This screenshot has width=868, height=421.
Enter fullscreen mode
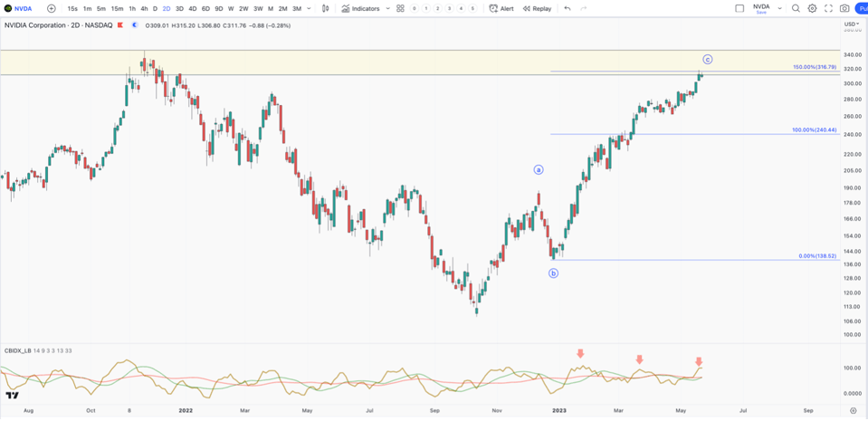pos(828,8)
